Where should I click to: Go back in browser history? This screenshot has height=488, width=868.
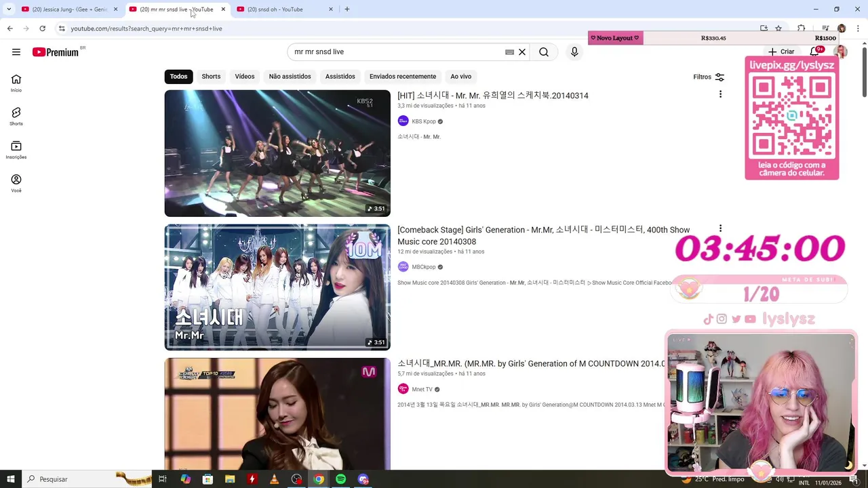(9, 28)
